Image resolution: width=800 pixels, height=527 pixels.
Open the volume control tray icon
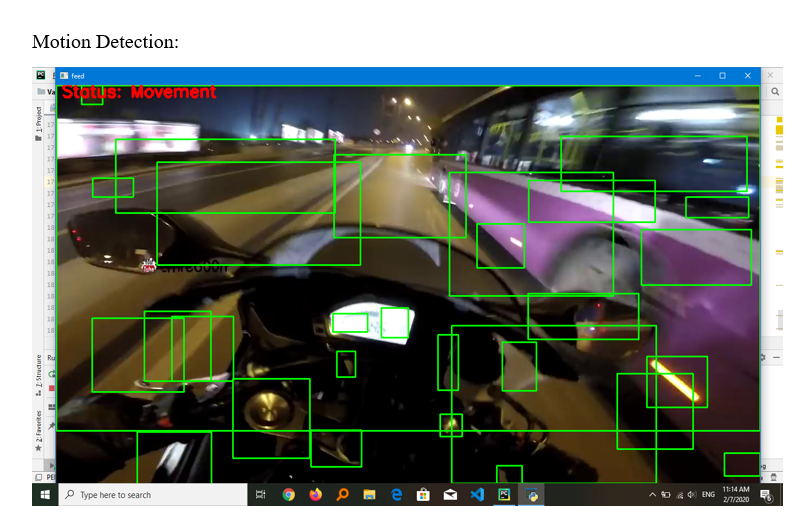692,494
